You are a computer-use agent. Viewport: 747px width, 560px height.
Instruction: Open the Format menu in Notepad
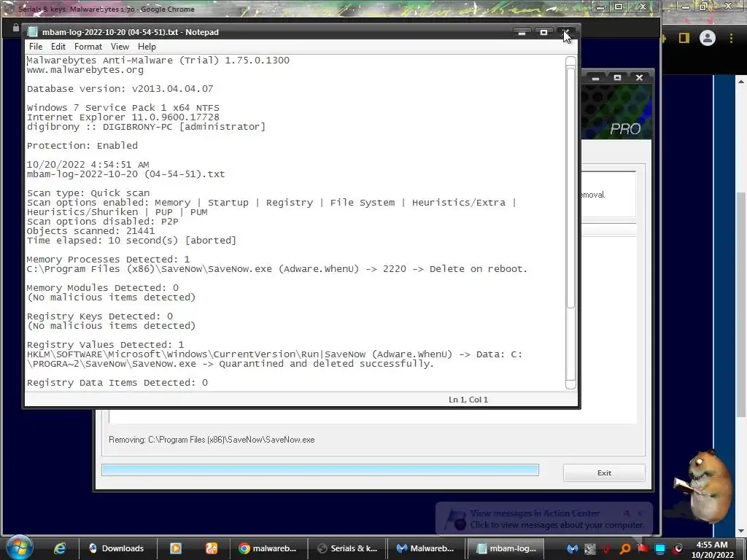coord(88,46)
